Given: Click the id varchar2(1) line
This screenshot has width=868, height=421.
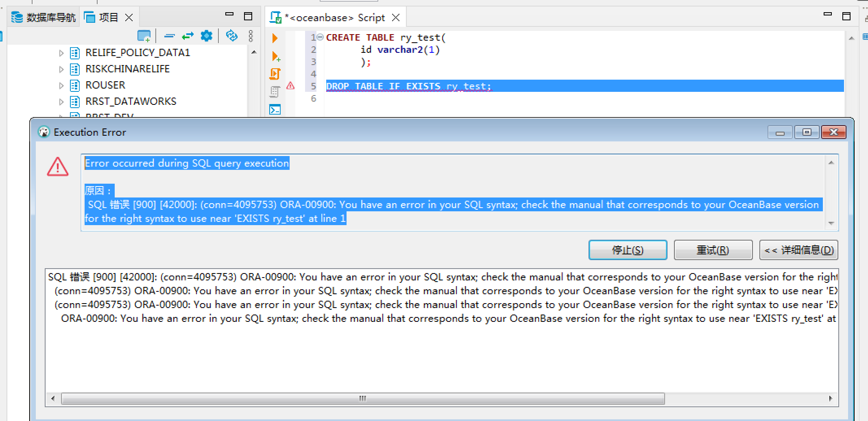Looking at the screenshot, I should 400,50.
